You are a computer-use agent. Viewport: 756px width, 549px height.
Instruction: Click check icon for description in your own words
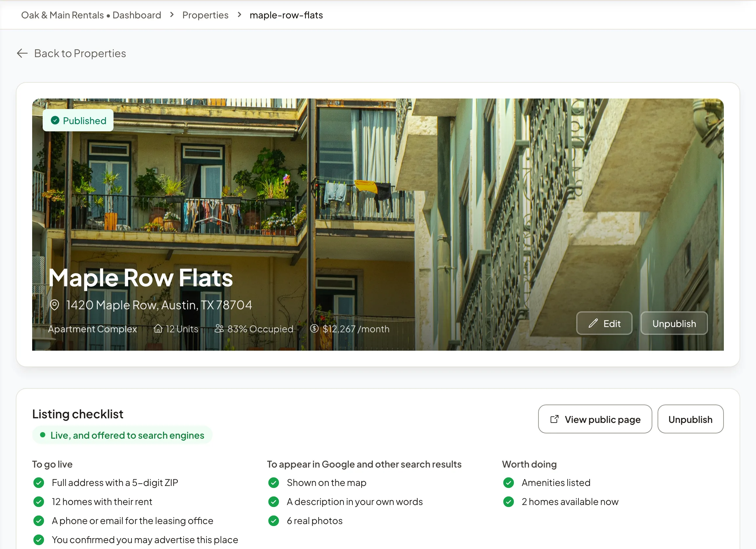[274, 502]
